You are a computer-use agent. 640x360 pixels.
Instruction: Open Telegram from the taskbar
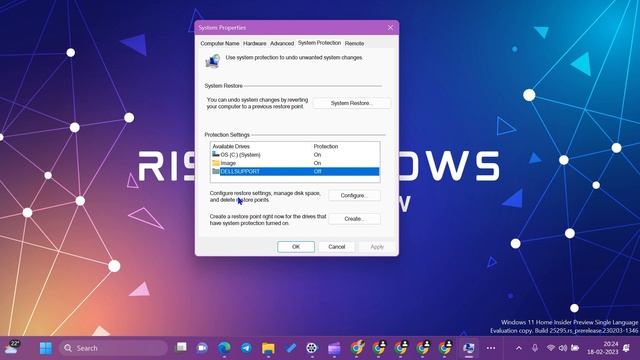pyautogui.click(x=246, y=348)
